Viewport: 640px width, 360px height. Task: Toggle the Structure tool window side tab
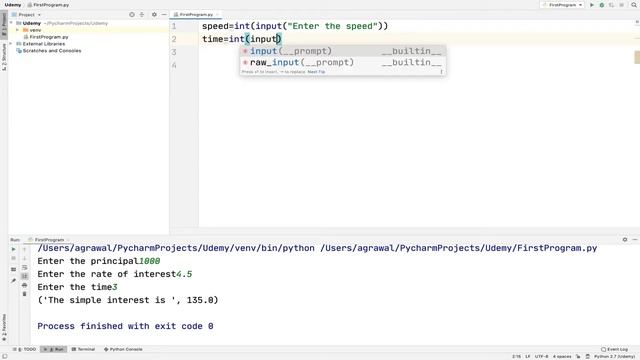(x=4, y=56)
